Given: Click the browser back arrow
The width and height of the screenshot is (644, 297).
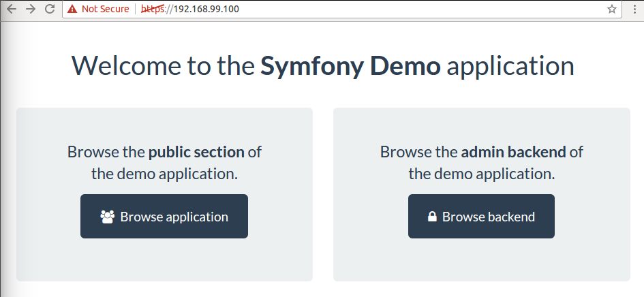Looking at the screenshot, I should (x=11, y=10).
